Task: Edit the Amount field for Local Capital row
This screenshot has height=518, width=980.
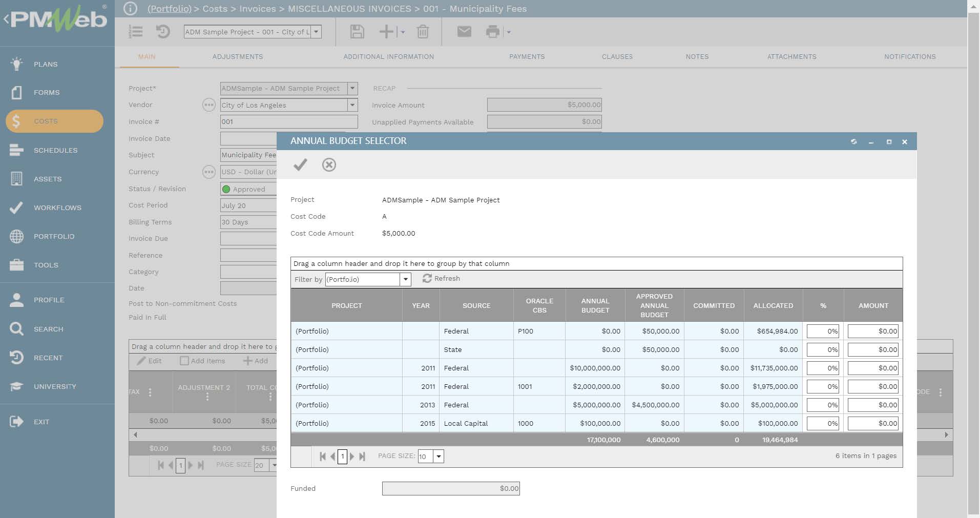Action: pos(873,423)
